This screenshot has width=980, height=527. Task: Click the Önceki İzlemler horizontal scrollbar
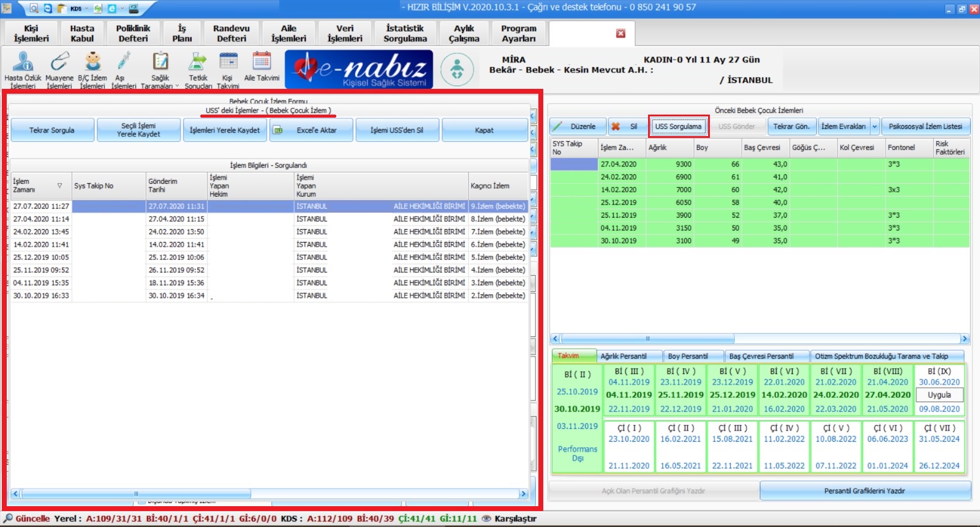click(x=647, y=338)
